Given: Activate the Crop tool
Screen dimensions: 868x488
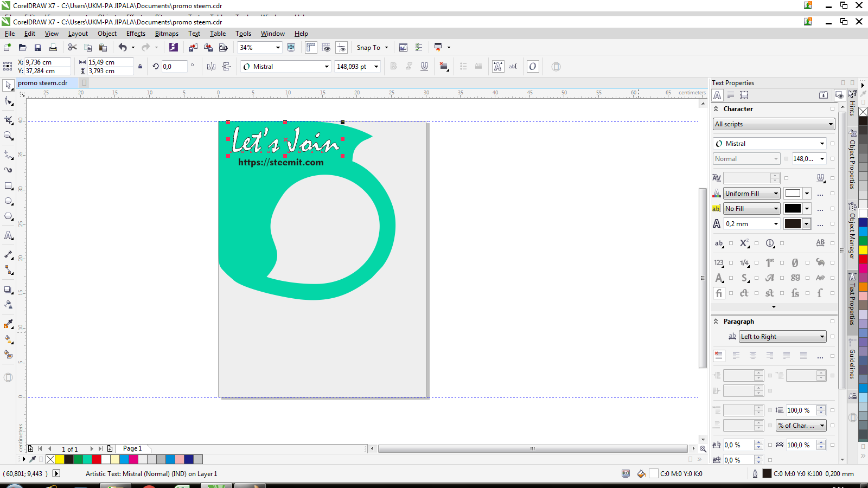Looking at the screenshot, I should 8,120.
